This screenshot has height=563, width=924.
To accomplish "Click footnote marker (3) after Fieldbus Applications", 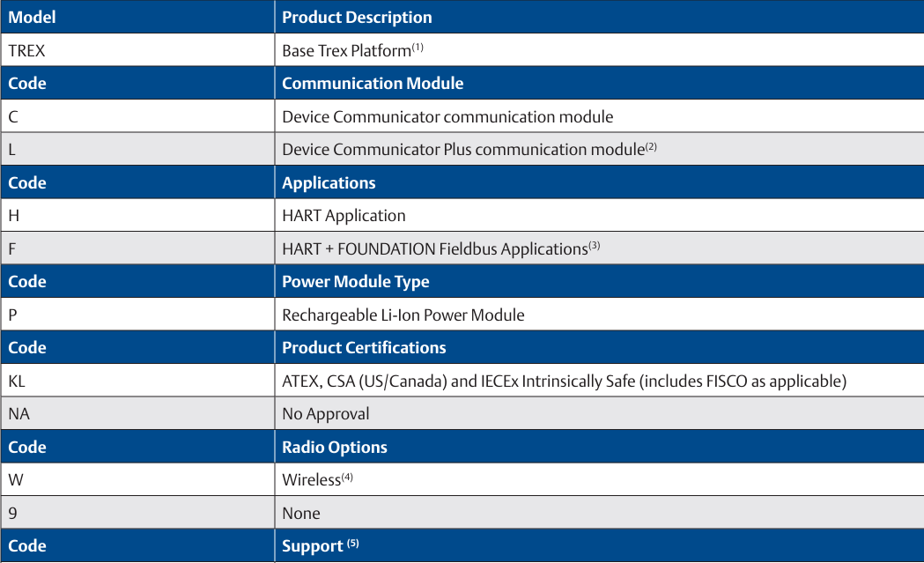I will coord(594,245).
